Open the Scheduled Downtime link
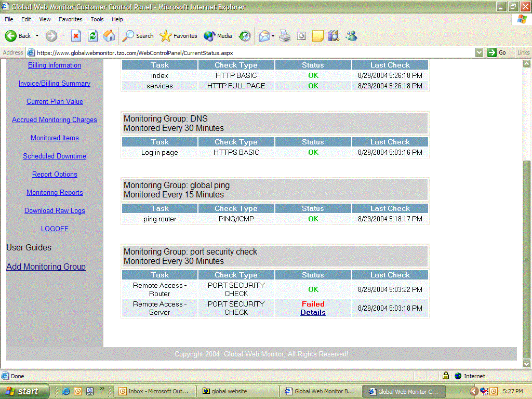The image size is (532, 399). [55, 156]
